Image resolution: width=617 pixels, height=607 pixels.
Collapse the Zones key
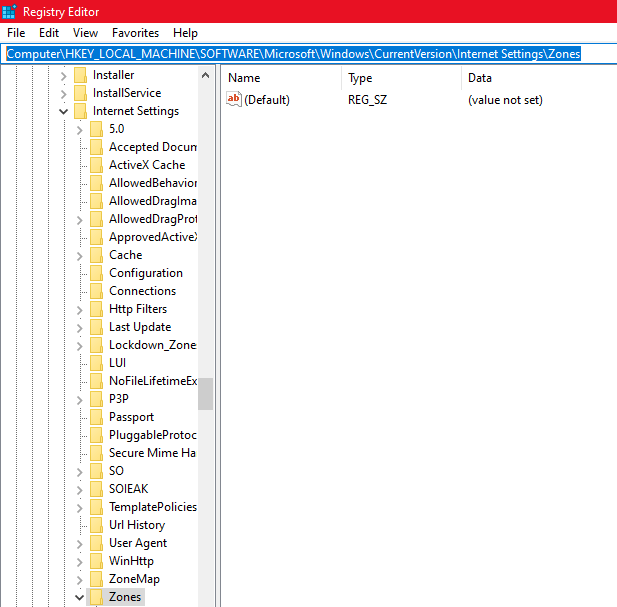tap(79, 598)
